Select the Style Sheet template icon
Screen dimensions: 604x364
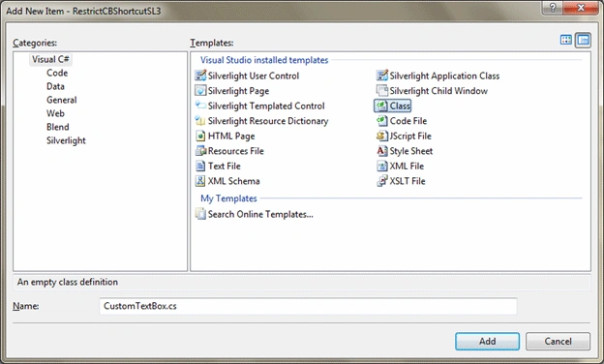click(381, 151)
